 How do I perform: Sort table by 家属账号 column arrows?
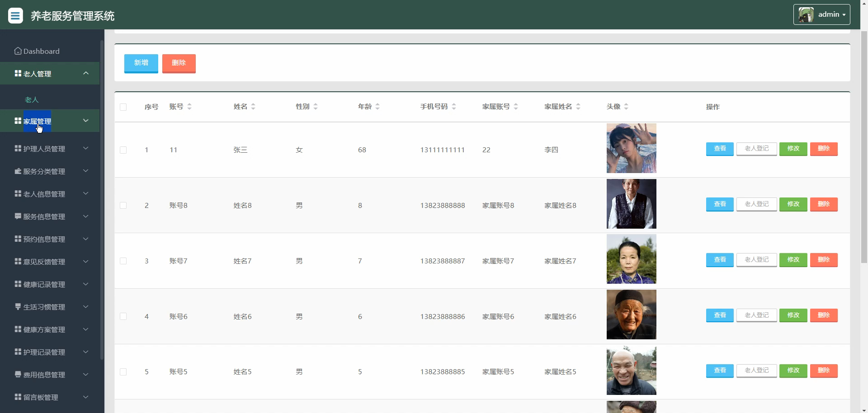[516, 107]
